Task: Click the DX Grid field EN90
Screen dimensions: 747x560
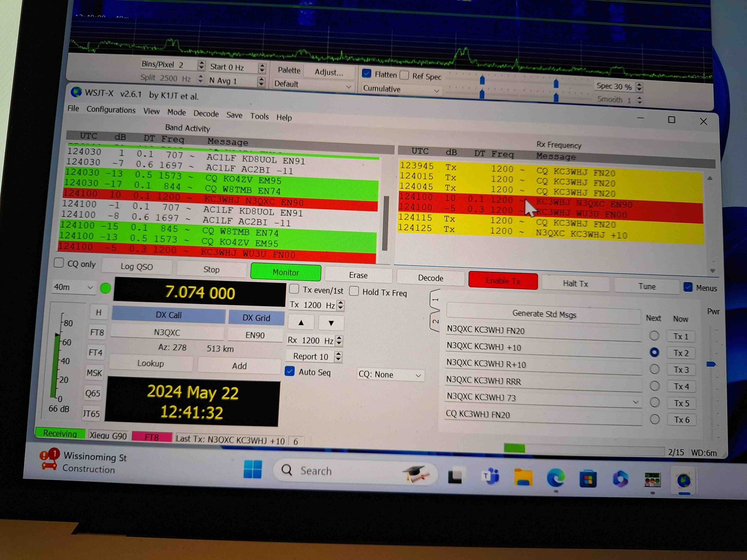Action: [255, 335]
